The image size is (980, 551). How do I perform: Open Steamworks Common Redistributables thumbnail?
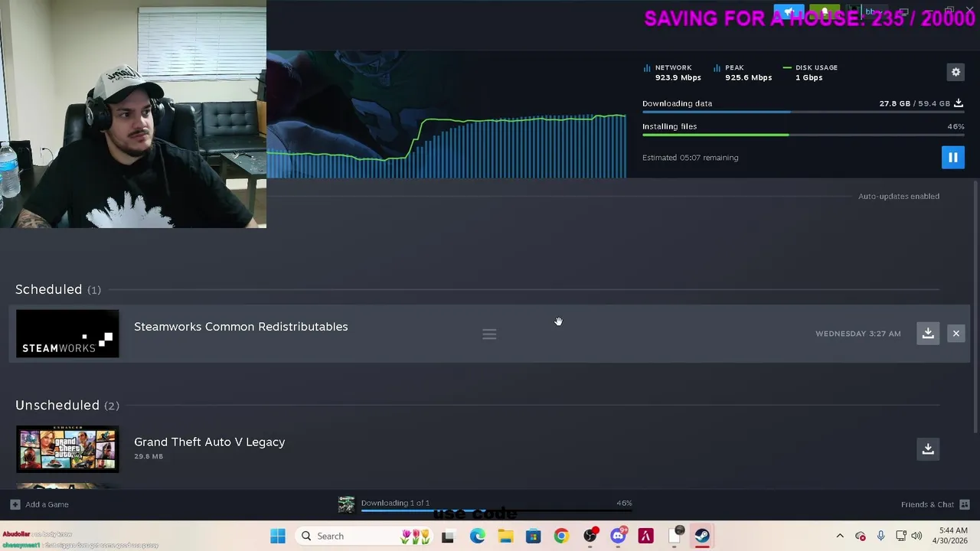pyautogui.click(x=67, y=334)
